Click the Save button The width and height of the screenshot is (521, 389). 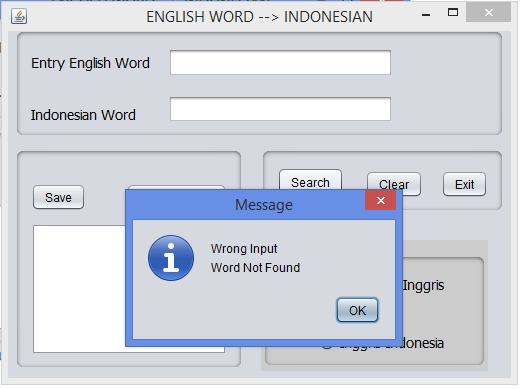(x=58, y=197)
